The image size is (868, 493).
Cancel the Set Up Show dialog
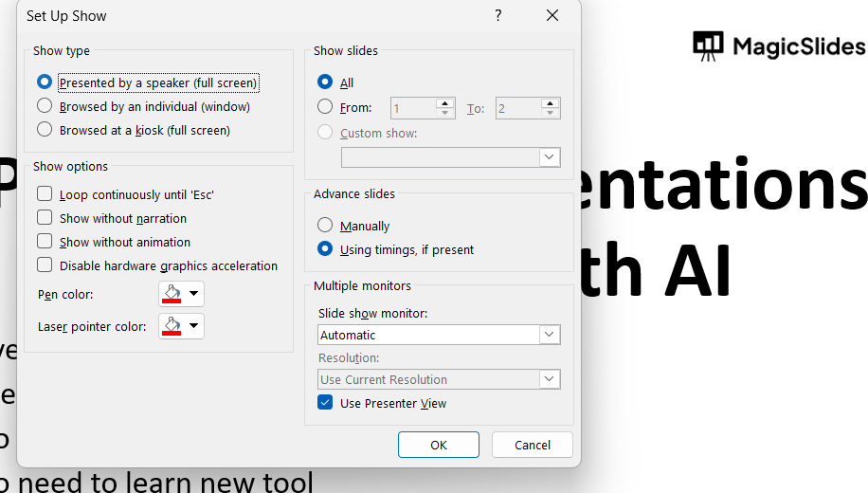point(532,445)
